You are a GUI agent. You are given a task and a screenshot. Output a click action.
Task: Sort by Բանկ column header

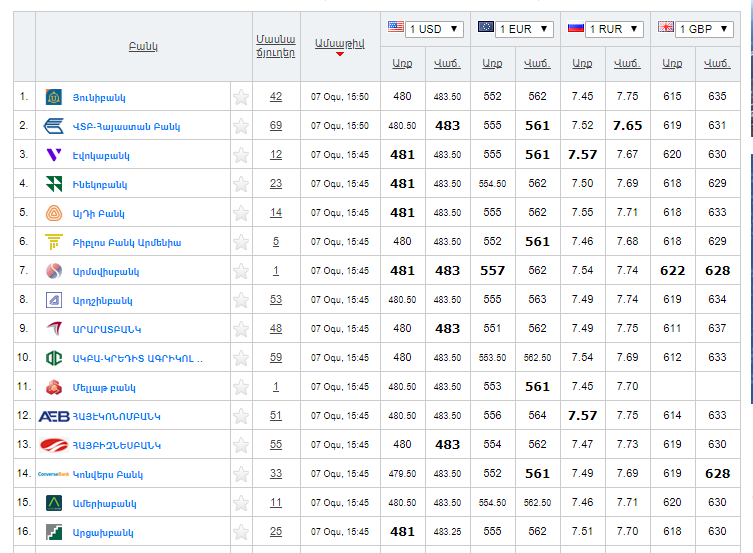coord(143,47)
